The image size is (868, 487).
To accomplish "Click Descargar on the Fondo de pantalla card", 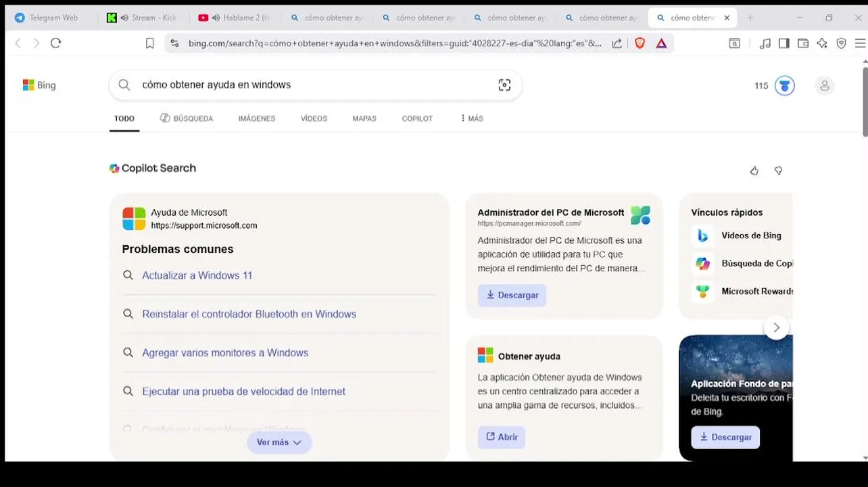I will [x=725, y=437].
